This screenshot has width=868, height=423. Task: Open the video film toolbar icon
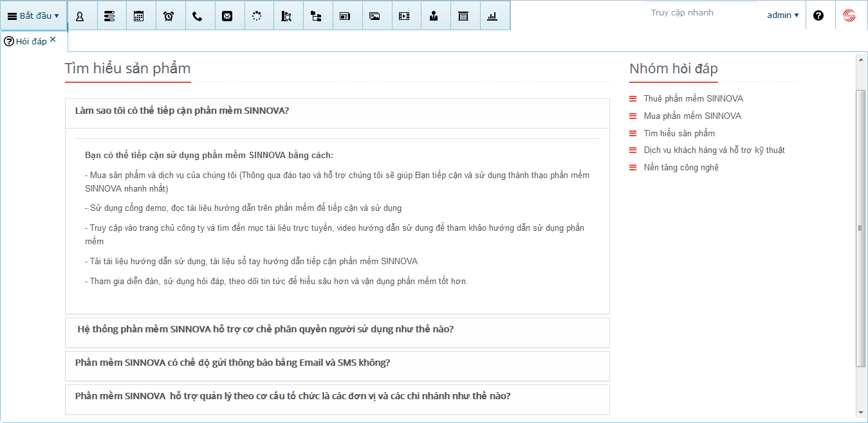point(404,16)
